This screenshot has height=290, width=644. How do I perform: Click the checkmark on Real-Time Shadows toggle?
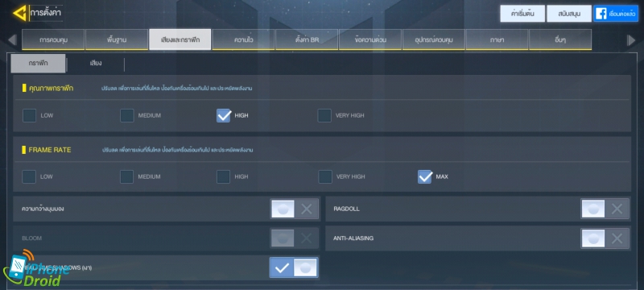tap(282, 267)
